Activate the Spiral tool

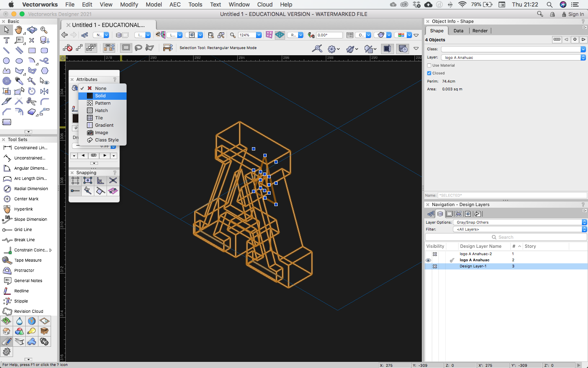tap(7, 81)
